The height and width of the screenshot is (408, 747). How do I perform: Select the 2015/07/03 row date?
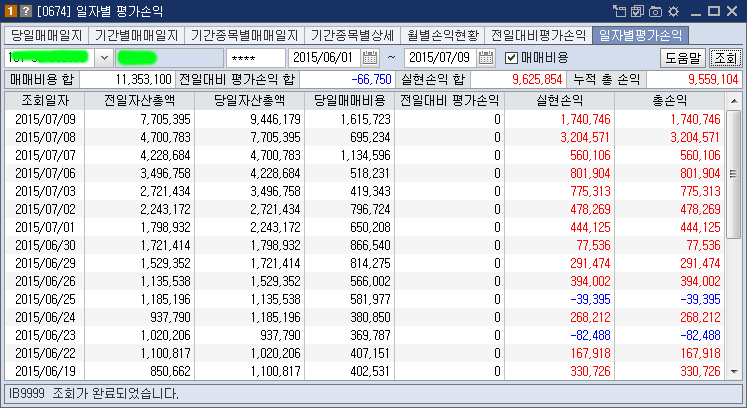pyautogui.click(x=45, y=191)
